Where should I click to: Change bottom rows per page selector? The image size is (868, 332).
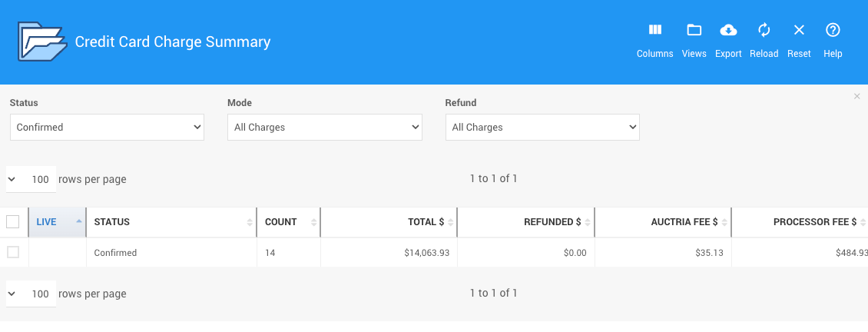pos(31,294)
